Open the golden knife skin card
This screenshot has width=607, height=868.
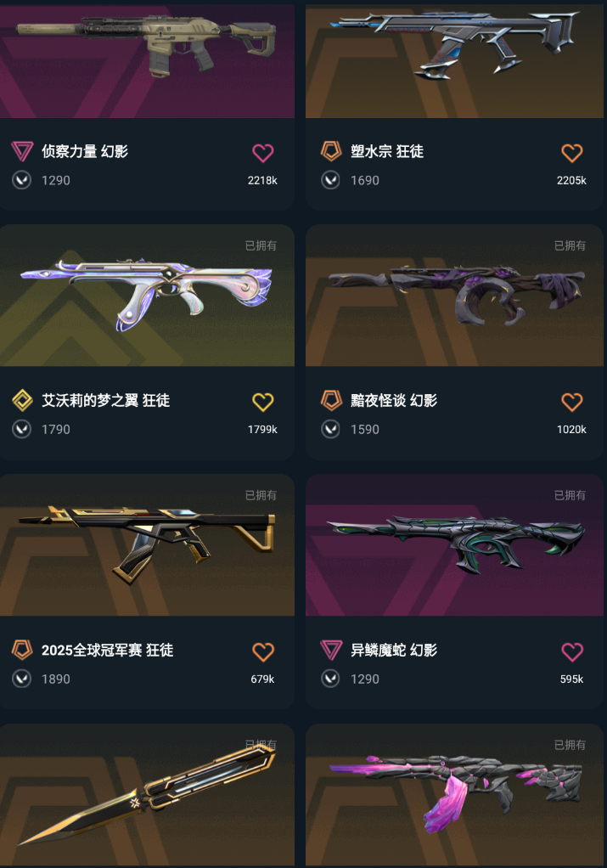point(147,796)
